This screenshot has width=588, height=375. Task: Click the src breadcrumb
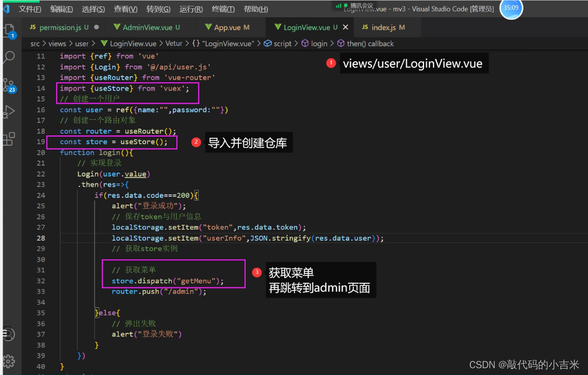coord(35,44)
